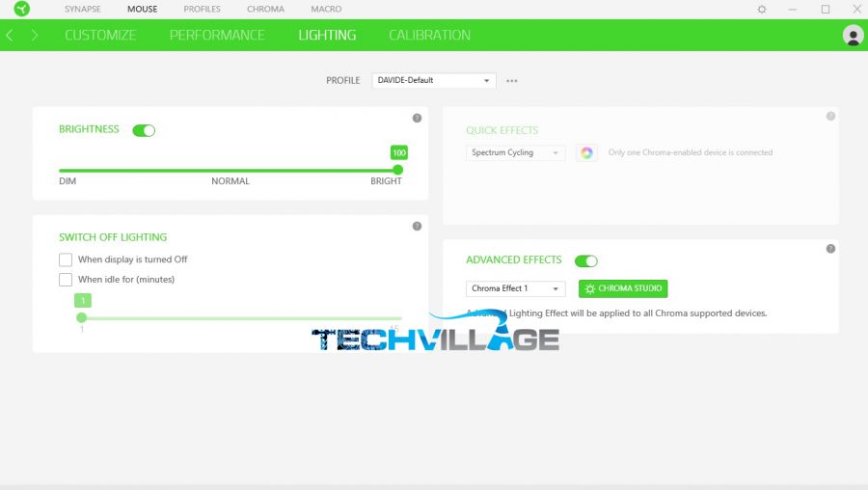Select the LIGHTING tab
This screenshot has width=868, height=490.
tap(327, 36)
